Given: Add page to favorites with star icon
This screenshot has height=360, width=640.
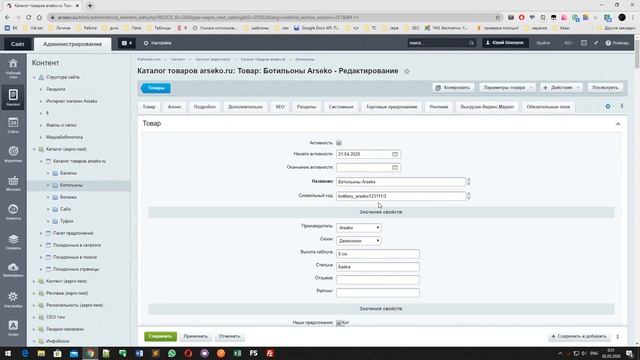Looking at the screenshot, I should click(407, 71).
